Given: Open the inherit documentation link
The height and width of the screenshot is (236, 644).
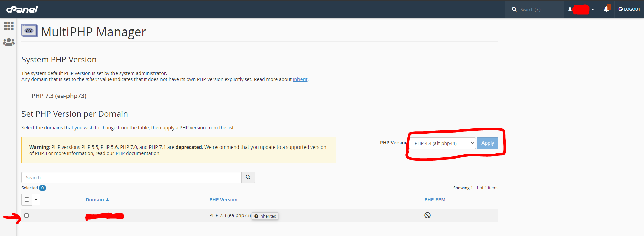Looking at the screenshot, I should 300,79.
